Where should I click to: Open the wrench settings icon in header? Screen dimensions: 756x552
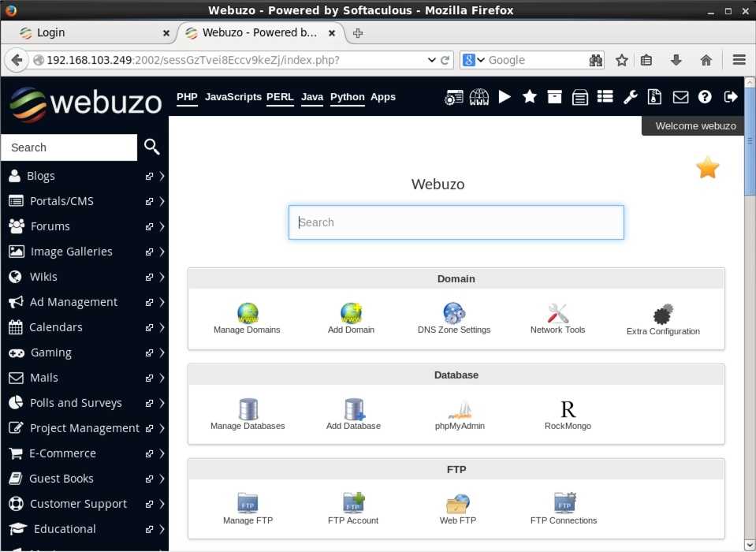coord(630,96)
